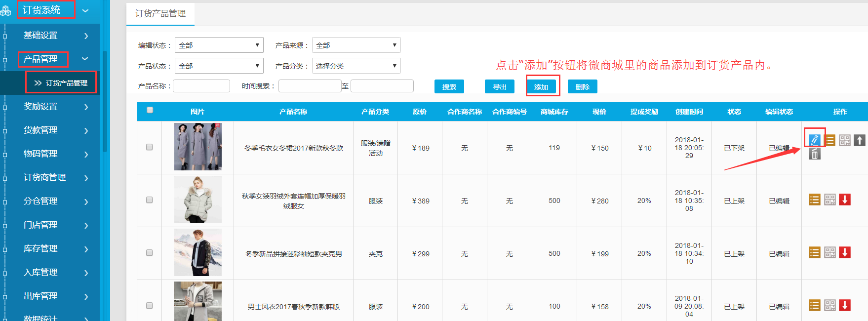Click 创建时间 column header
Viewport: 868px width, 321px height.
[x=689, y=112]
